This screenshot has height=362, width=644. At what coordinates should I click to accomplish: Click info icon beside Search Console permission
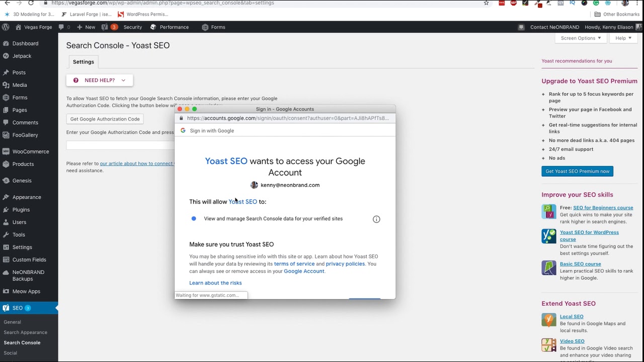pyautogui.click(x=376, y=219)
